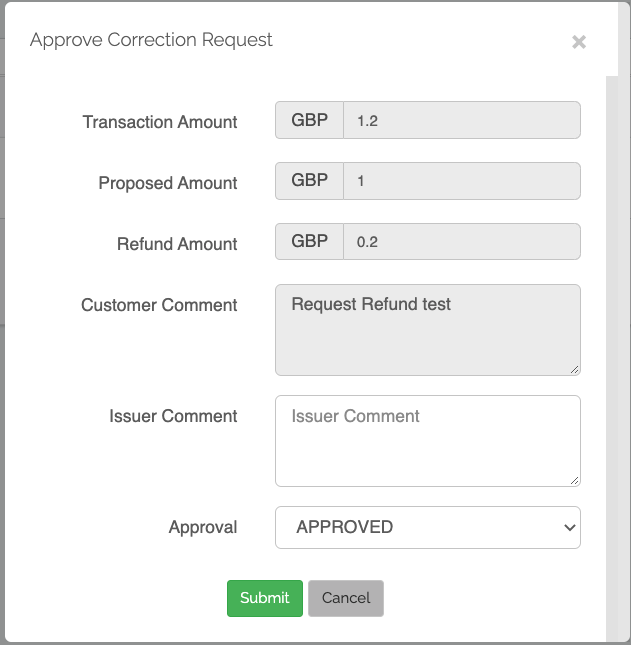Click the Issuer Comment resize handle
Image resolution: width=631 pixels, height=645 pixels.
pos(574,480)
